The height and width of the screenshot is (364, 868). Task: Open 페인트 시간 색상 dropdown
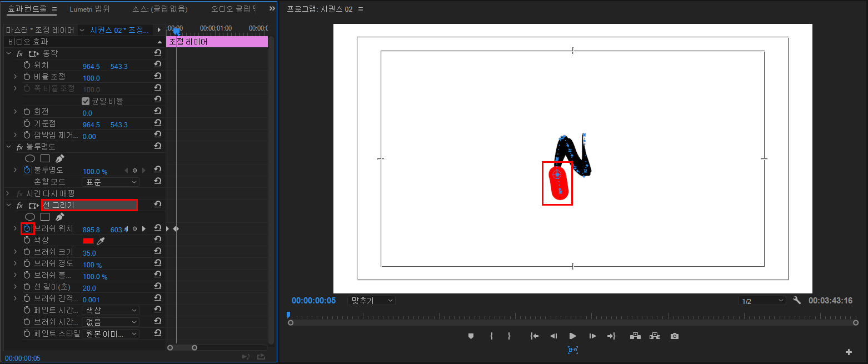coord(111,310)
